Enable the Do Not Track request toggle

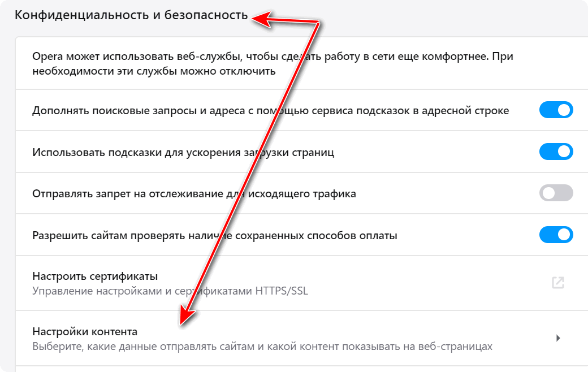coord(556,193)
